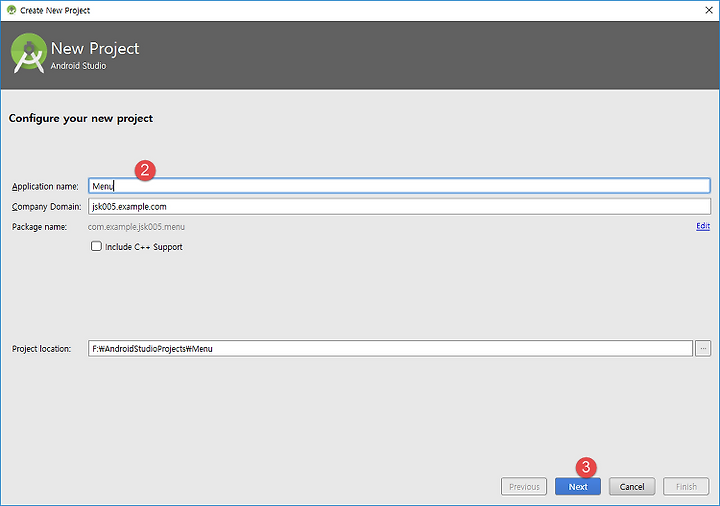Click the Project location path field
Image resolution: width=720 pixels, height=506 pixels.
coord(390,349)
